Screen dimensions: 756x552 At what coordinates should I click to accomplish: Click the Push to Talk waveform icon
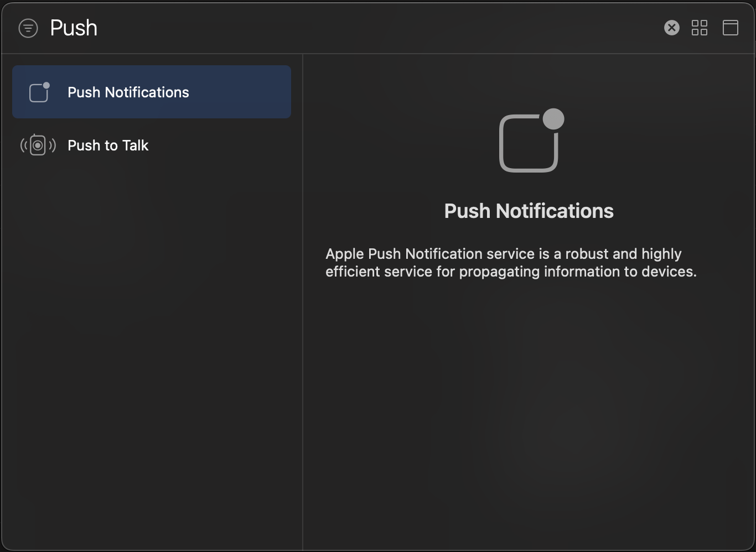point(38,145)
